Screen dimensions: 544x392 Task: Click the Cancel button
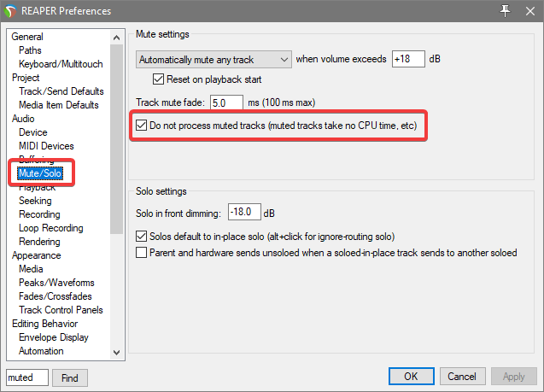(462, 377)
